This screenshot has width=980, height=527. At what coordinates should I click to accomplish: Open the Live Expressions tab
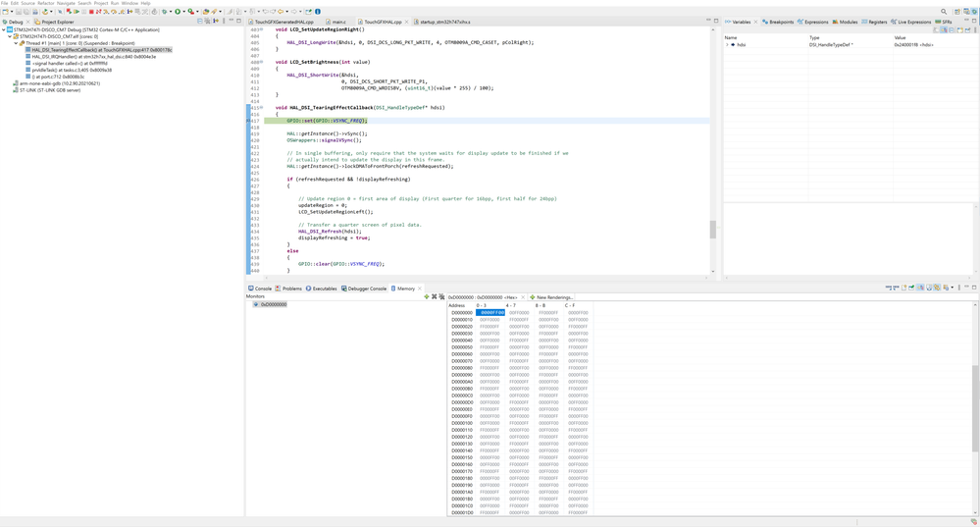[910, 22]
